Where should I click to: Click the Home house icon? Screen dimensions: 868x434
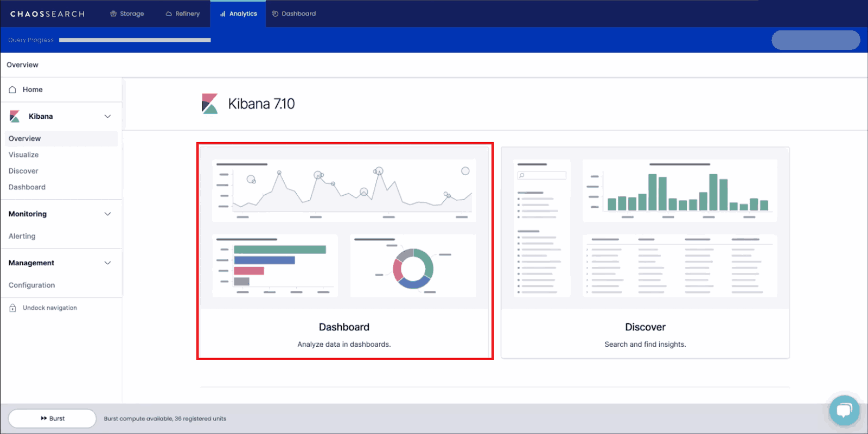click(x=12, y=90)
